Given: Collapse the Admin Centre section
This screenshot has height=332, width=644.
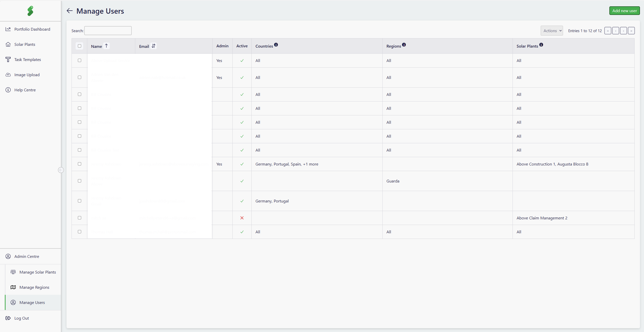Looking at the screenshot, I should point(27,256).
